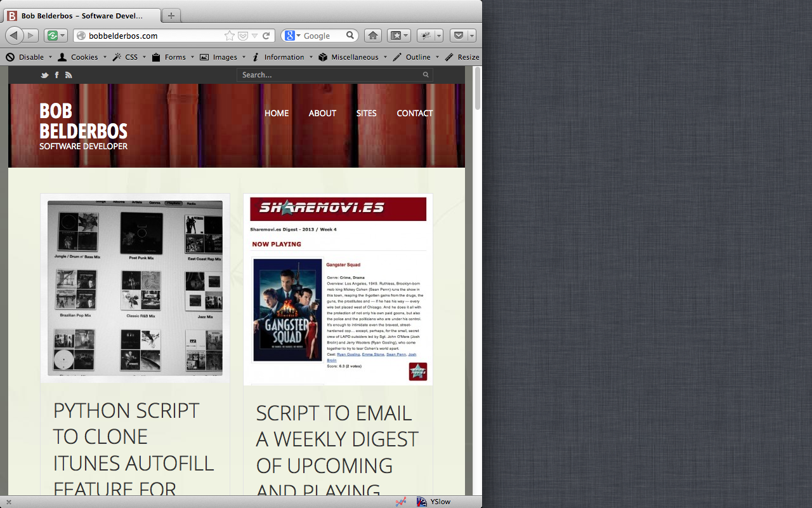
Task: Open the Sharemovi.es digest thumbnail
Action: point(338,290)
